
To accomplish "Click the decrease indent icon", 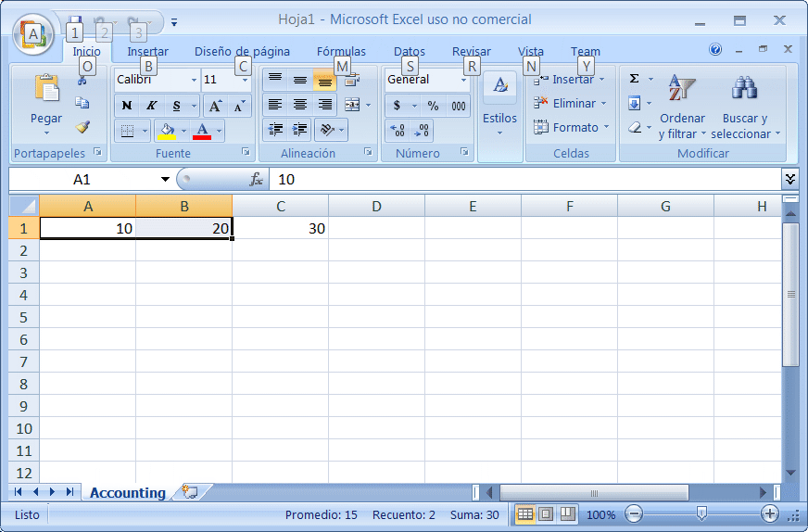I will [x=276, y=130].
